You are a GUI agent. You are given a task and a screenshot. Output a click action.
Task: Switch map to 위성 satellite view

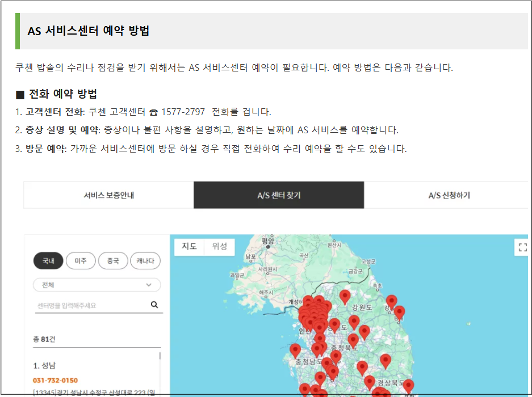(x=220, y=246)
